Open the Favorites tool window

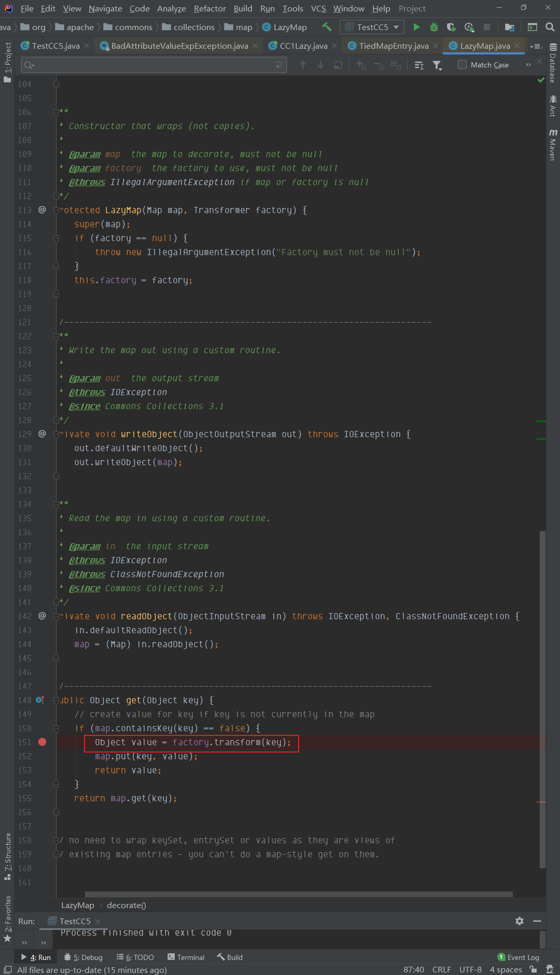pyautogui.click(x=7, y=918)
